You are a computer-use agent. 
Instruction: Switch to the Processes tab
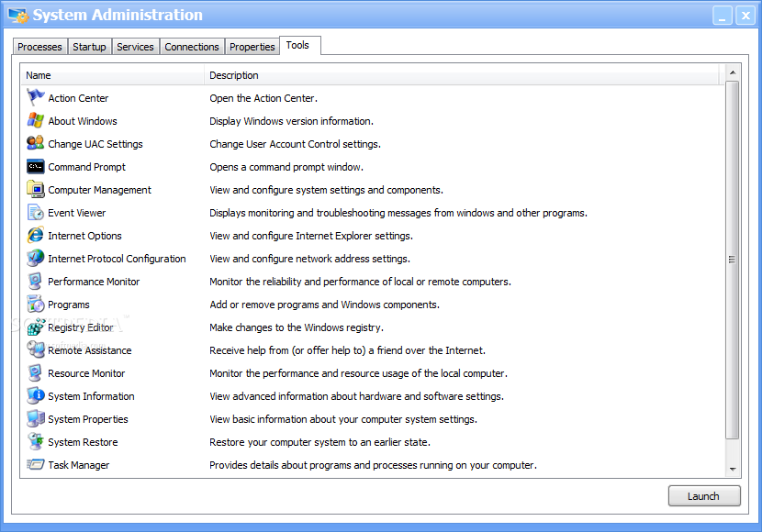(x=39, y=47)
